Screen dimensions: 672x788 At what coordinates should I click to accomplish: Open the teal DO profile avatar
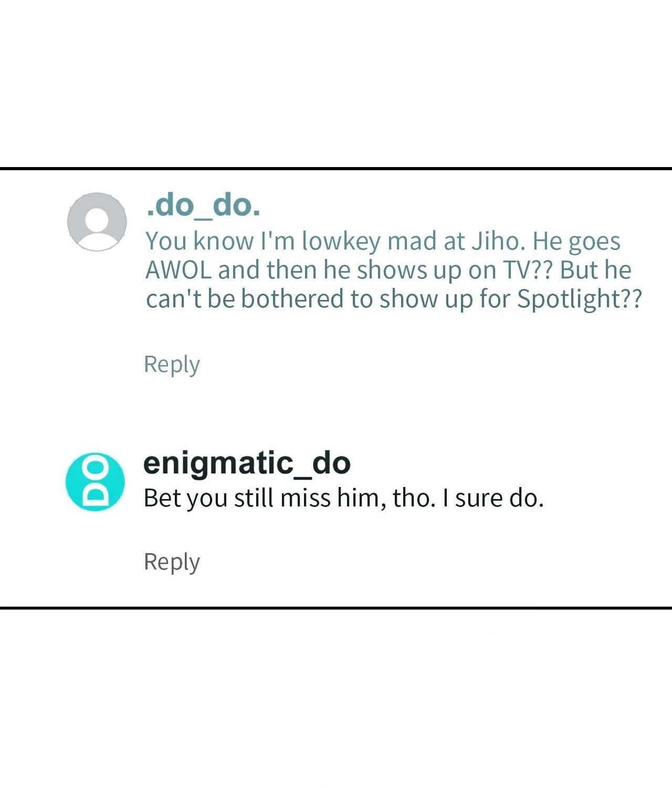pyautogui.click(x=96, y=482)
